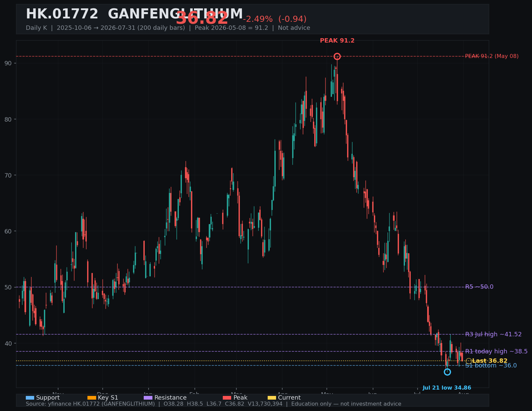Click the yellow circle marker beside Last 36.82
The width and height of the screenshot is (532, 411).
469,361
